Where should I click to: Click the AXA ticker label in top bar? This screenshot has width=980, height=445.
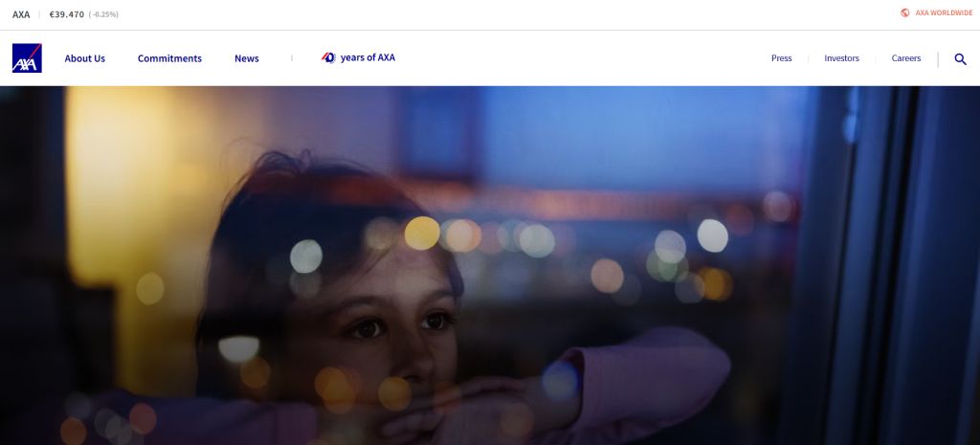(21, 14)
